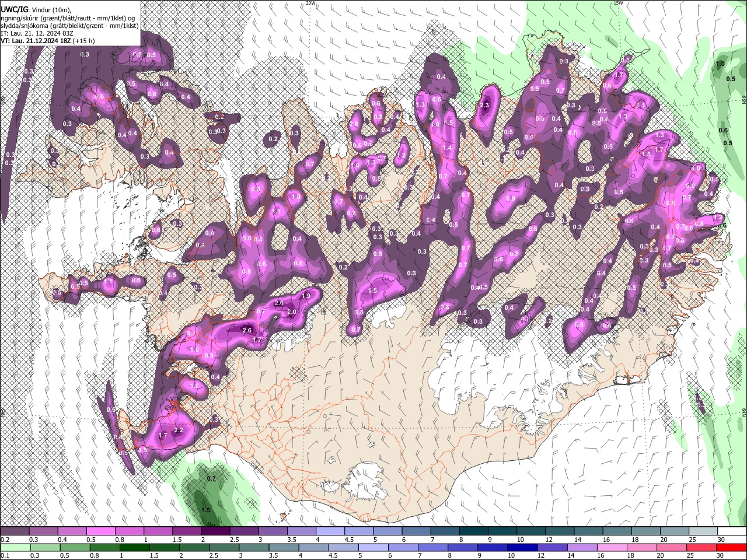The image size is (747, 560).
Task: Click the 'slydda/snjókoma (grátt/bleikt/grænt - mm/1klst)' line
Action: point(69,26)
